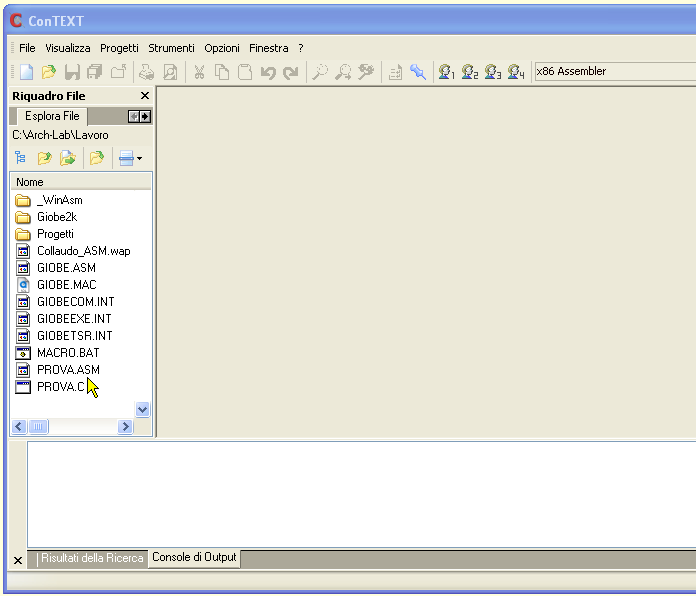Click the Cut scissors icon
Viewport: 696px width, 596px height.
(199, 72)
